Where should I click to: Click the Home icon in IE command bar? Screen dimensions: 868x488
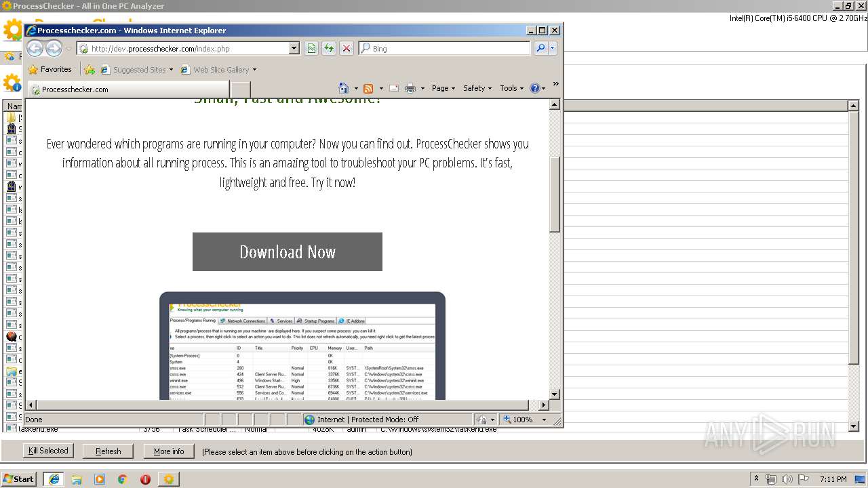tap(344, 88)
